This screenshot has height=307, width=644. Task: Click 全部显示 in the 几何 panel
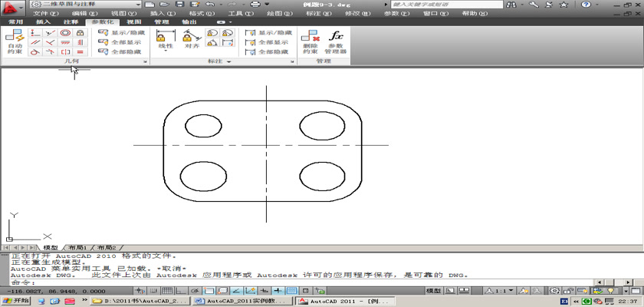pos(120,42)
